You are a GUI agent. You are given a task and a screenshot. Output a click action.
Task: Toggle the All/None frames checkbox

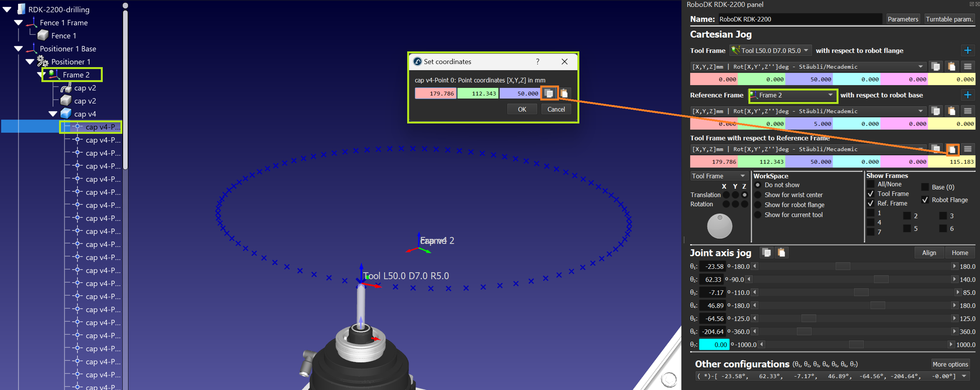point(871,184)
